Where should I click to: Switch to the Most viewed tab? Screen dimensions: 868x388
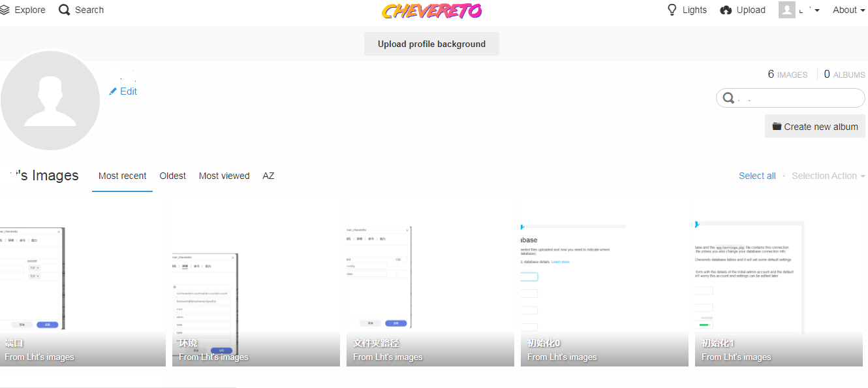(x=224, y=176)
